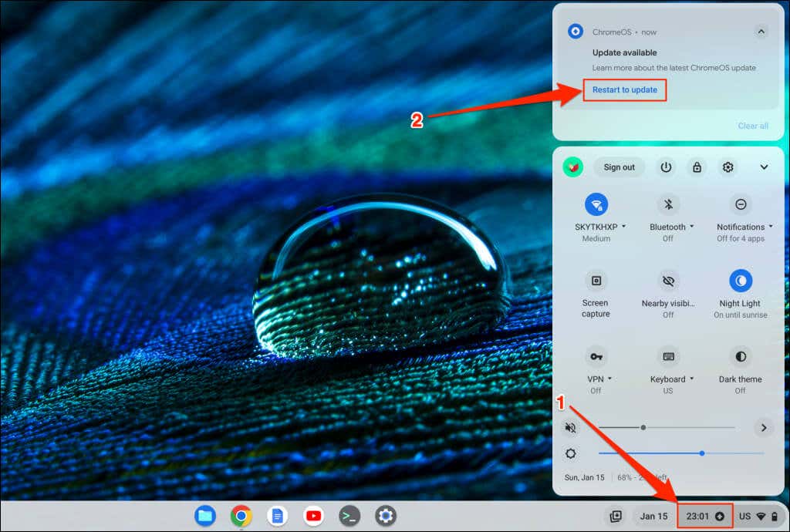This screenshot has width=790, height=532.
Task: Click Restart to update
Action: tap(625, 89)
